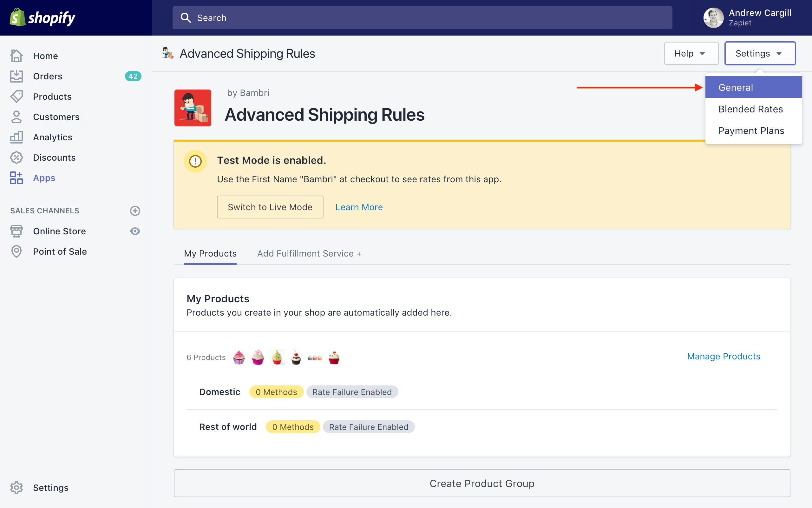Click the Orders inbox icon
The image size is (812, 508).
[16, 76]
